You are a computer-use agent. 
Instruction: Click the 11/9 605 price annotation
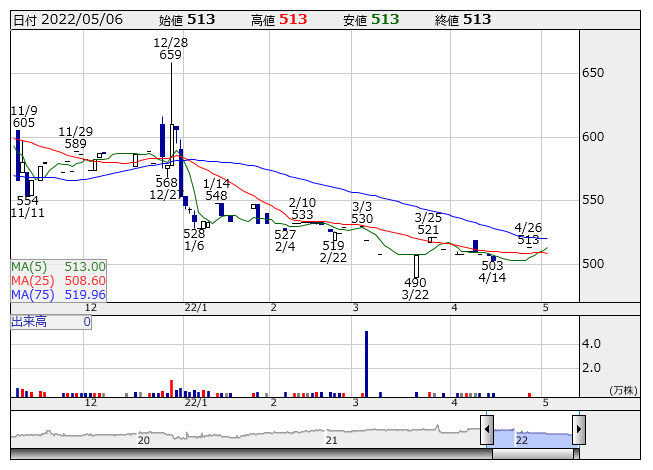(x=24, y=116)
